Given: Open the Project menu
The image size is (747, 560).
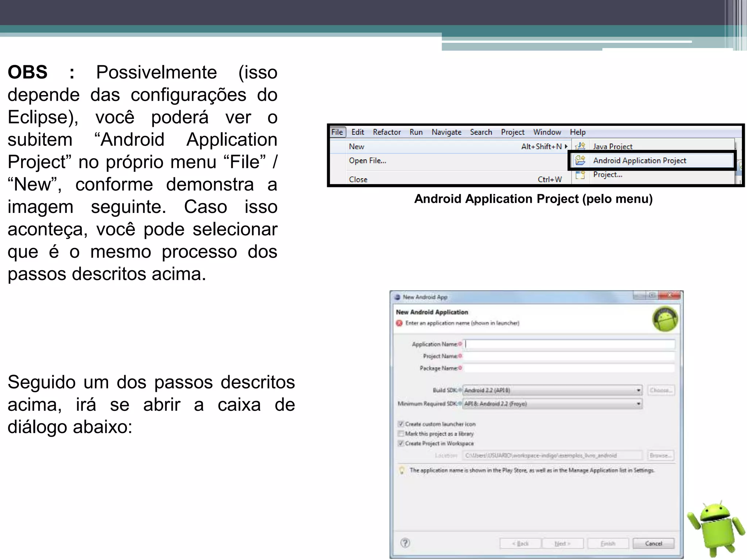Looking at the screenshot, I should (512, 132).
